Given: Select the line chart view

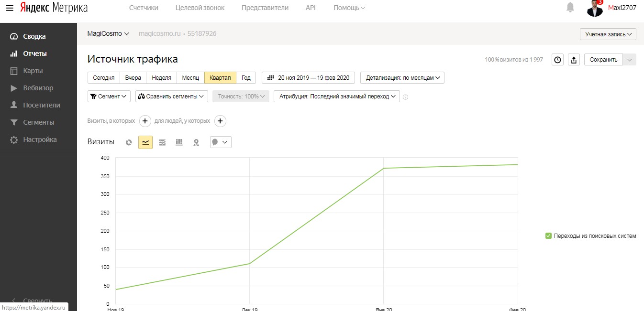Looking at the screenshot, I should tap(145, 142).
